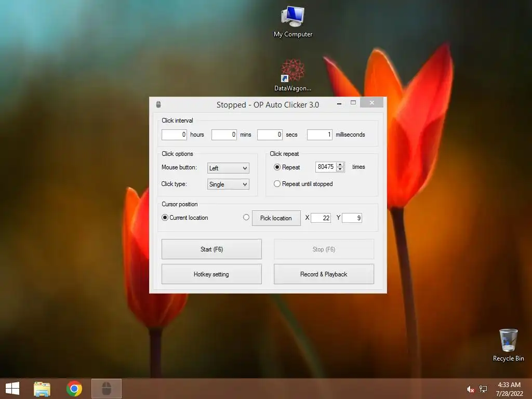
Task: Click the 'Cursor position' group label
Action: pyautogui.click(x=179, y=204)
